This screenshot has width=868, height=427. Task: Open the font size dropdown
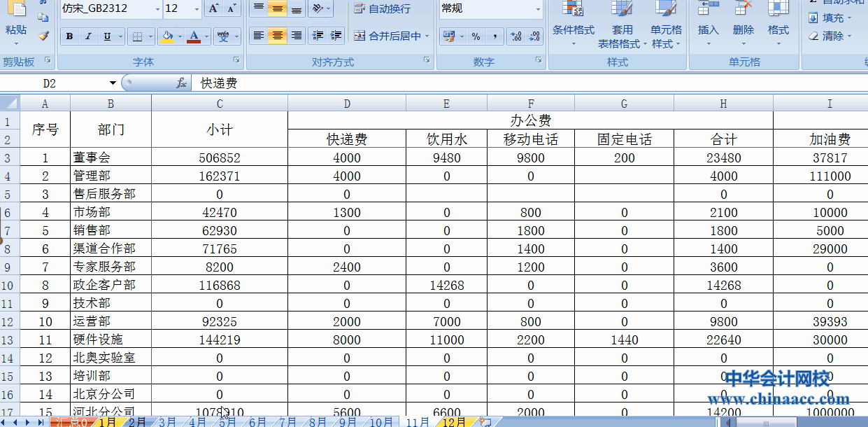(195, 9)
